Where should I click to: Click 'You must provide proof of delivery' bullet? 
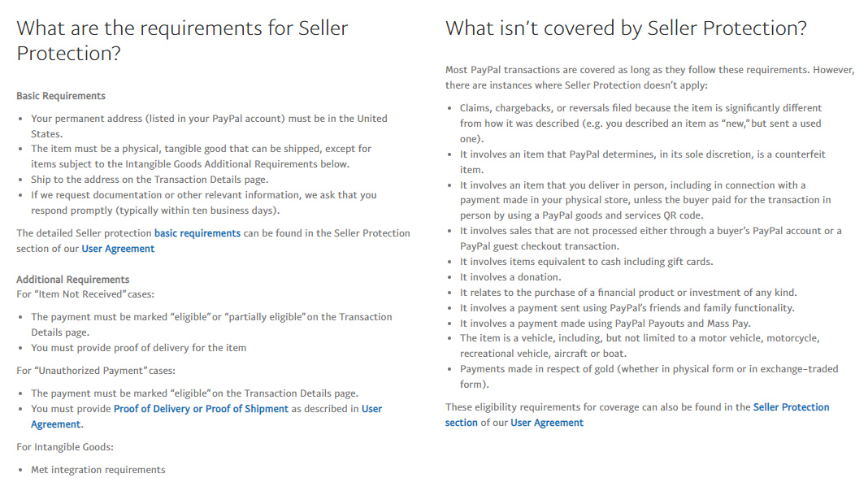(138, 348)
